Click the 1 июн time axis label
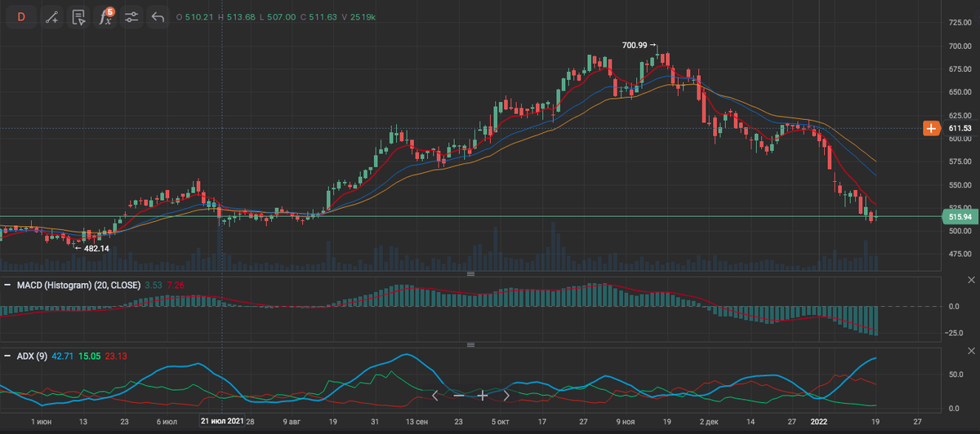Image resolution: width=980 pixels, height=434 pixels. pos(42,421)
